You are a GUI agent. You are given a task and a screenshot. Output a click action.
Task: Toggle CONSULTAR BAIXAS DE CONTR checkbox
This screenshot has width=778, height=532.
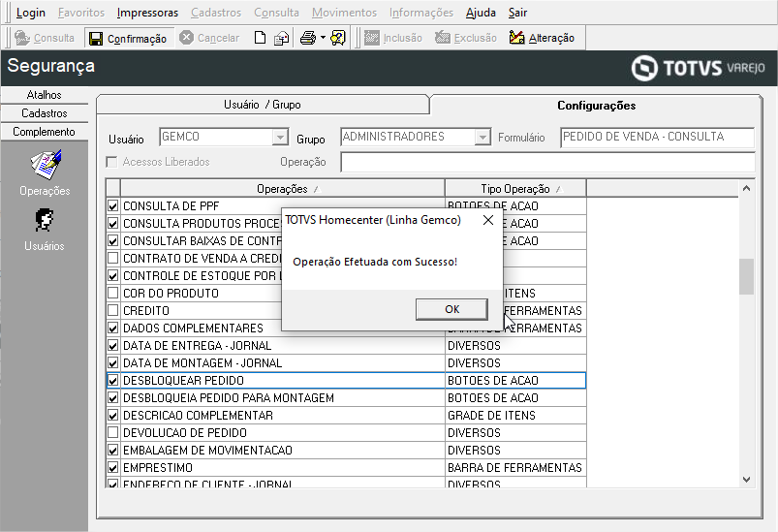(113, 240)
